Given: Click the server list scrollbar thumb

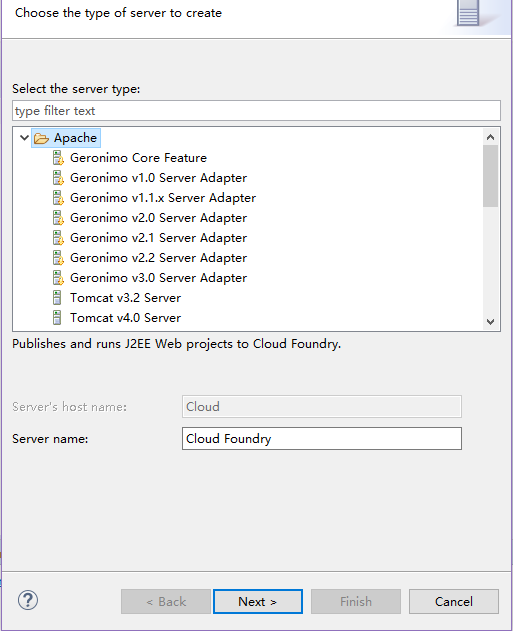Looking at the screenshot, I should 490,176.
